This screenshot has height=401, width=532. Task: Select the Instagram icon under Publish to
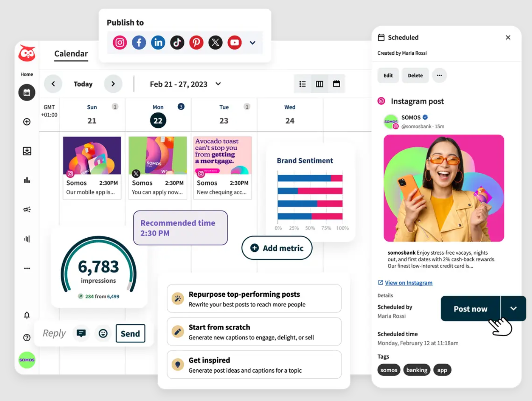(x=119, y=42)
